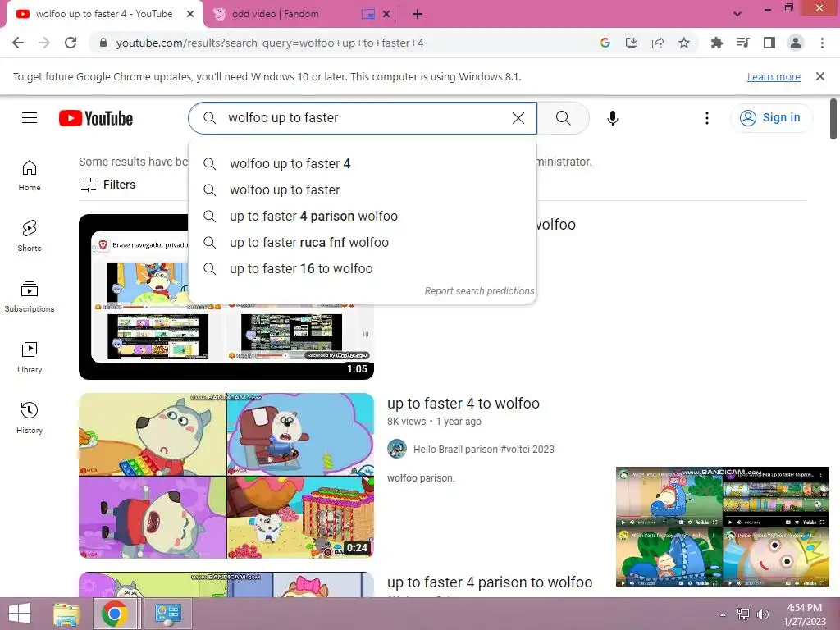Search with your voice via microphone icon
840x630 pixels.
pos(613,118)
